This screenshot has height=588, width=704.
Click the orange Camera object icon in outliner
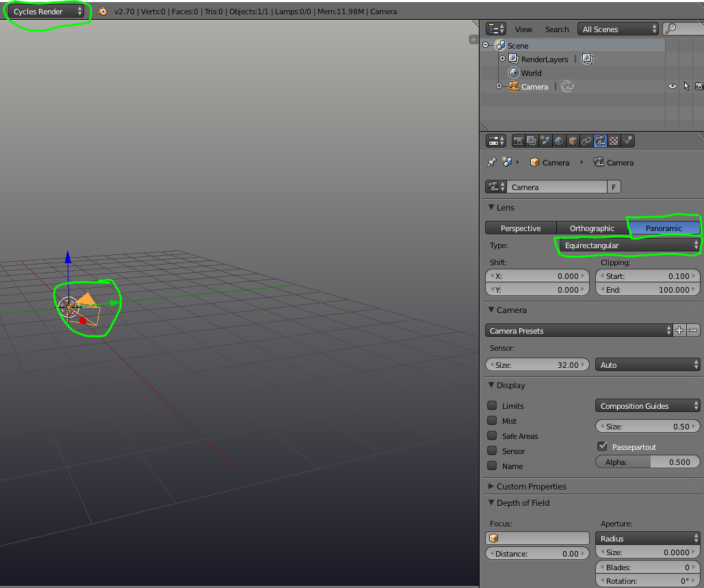[x=513, y=86]
